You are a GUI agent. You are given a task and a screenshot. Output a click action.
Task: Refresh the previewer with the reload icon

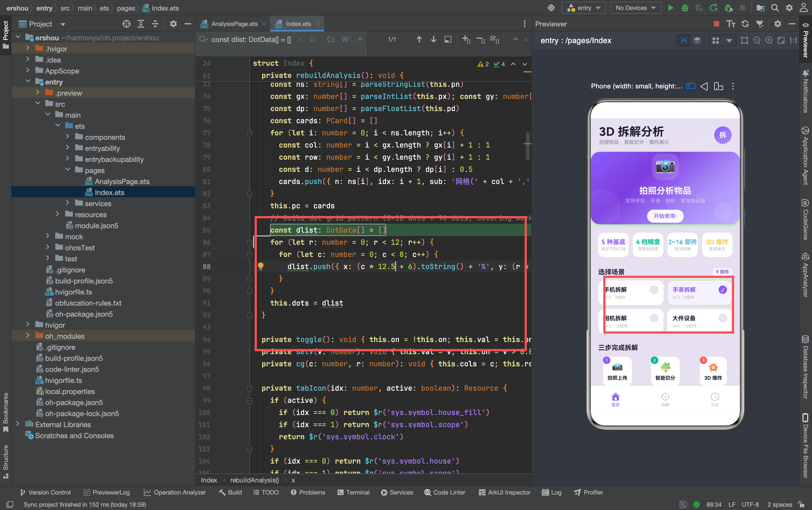point(745,23)
